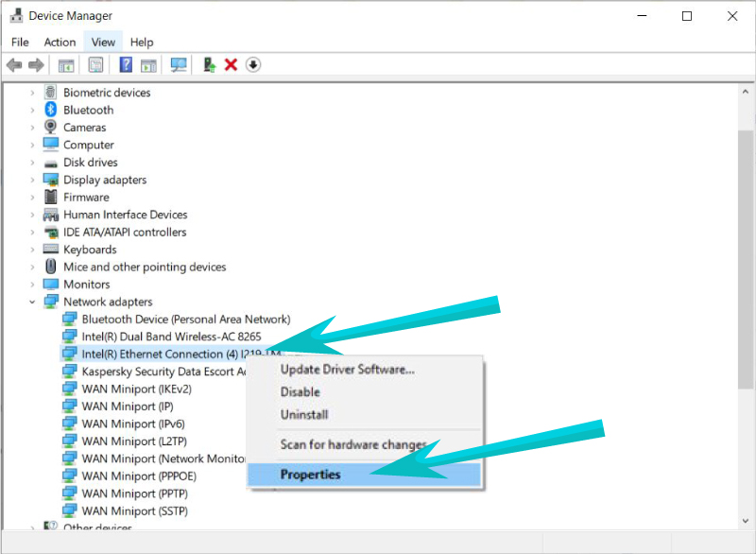Open the Action menu
Screen dimensions: 756x554
click(x=60, y=42)
